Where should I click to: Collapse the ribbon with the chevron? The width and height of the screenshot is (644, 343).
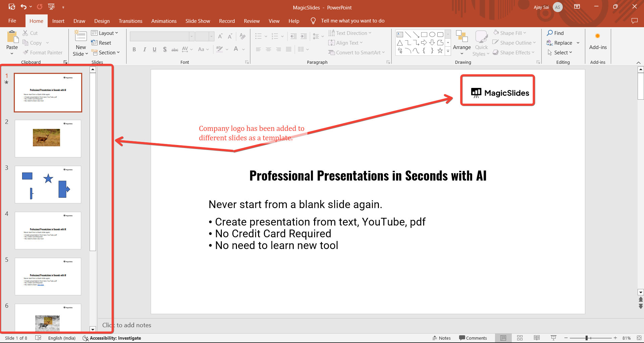638,63
